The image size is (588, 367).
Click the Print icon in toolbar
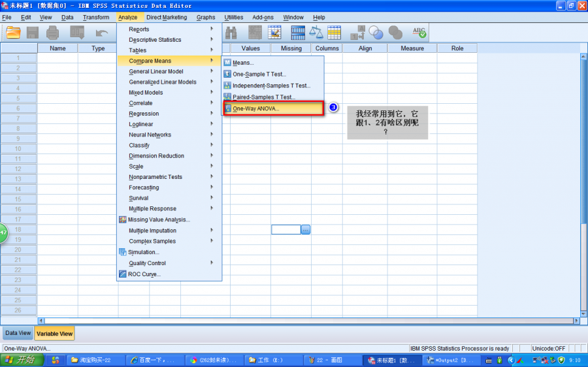click(52, 33)
